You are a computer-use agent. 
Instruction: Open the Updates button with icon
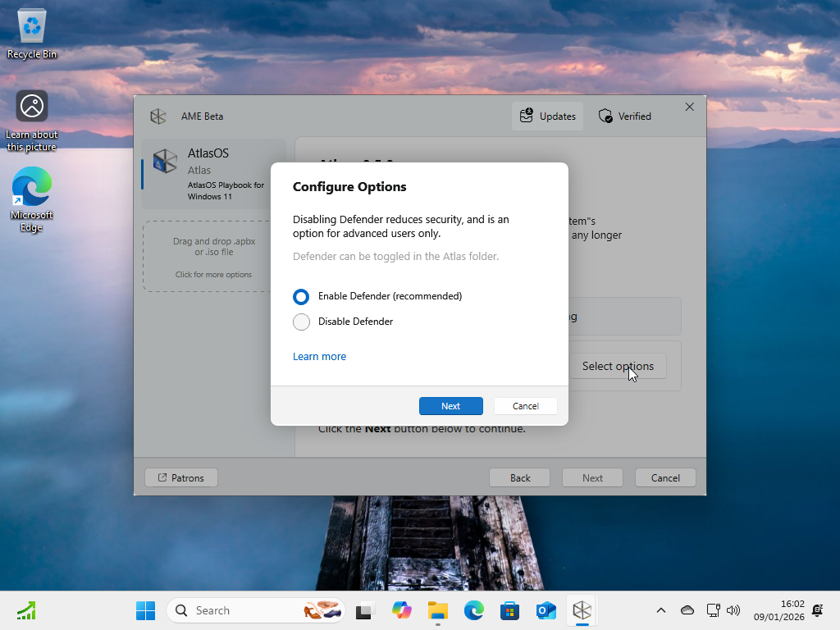pyautogui.click(x=547, y=116)
